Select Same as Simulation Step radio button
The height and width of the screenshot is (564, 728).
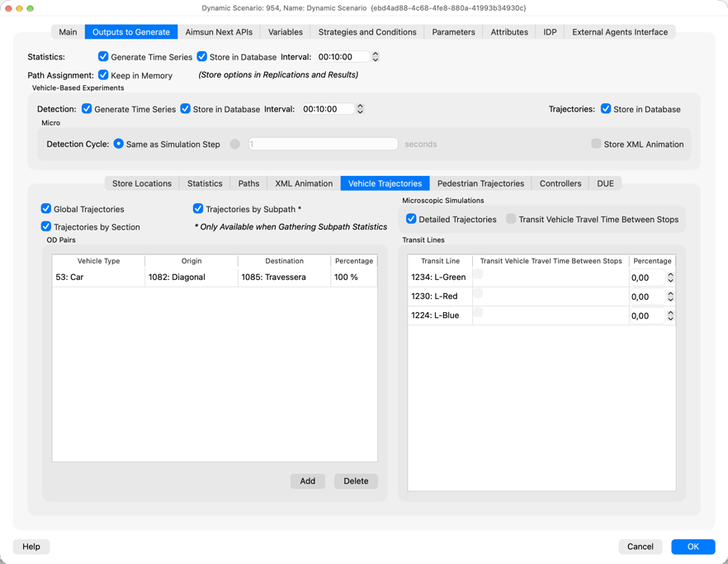click(118, 144)
